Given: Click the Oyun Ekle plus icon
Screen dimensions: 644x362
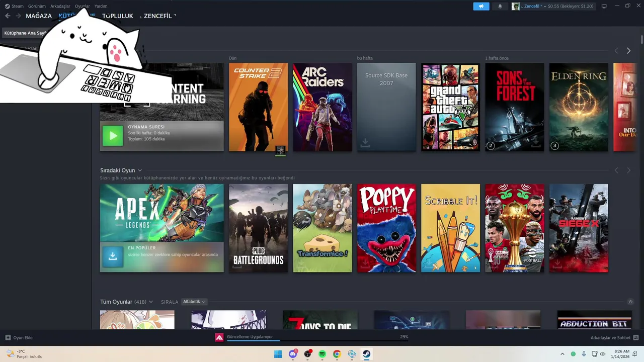Looking at the screenshot, I should pos(8,338).
